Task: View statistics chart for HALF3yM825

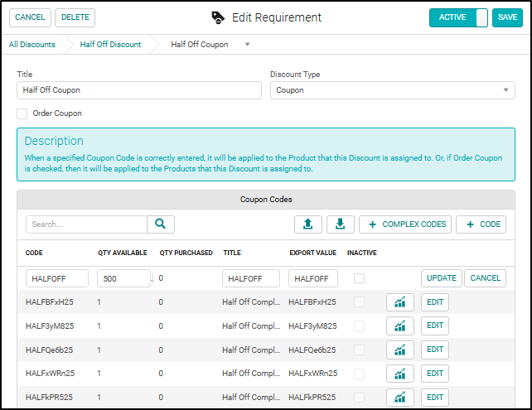Action: tap(400, 326)
